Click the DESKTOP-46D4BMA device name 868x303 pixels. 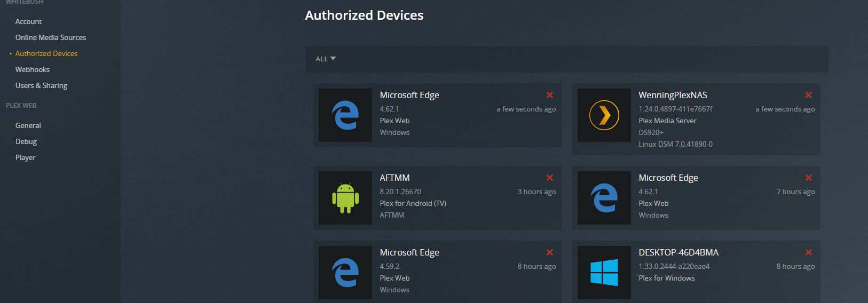pyautogui.click(x=678, y=252)
